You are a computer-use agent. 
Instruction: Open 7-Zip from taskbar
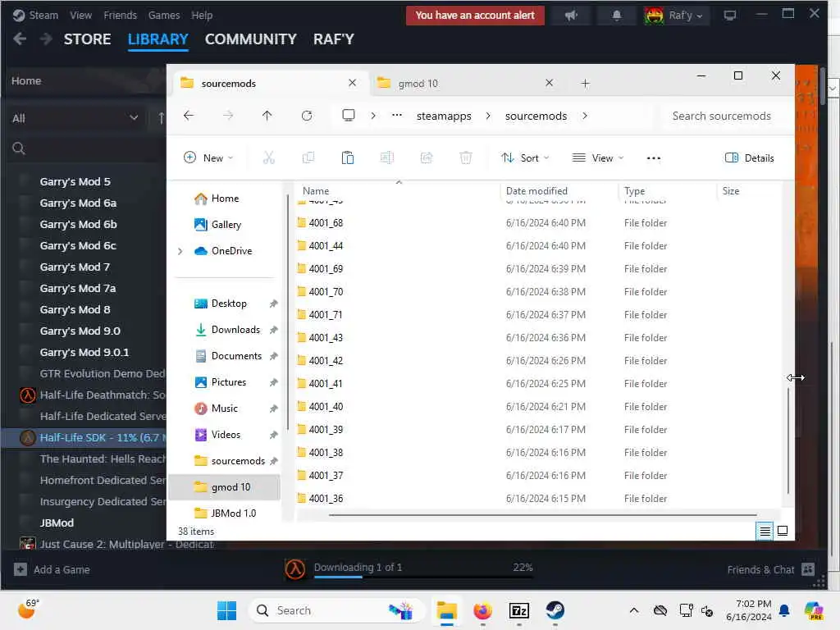519,610
